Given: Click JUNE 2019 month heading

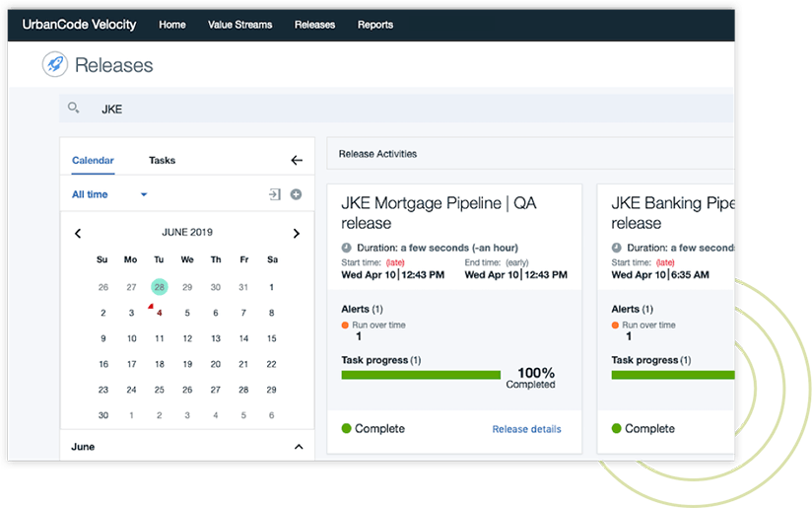Looking at the screenshot, I should tap(187, 232).
